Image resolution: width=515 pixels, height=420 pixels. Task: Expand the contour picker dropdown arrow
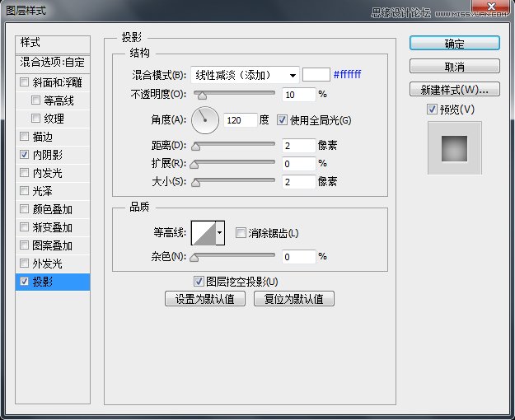click(220, 234)
